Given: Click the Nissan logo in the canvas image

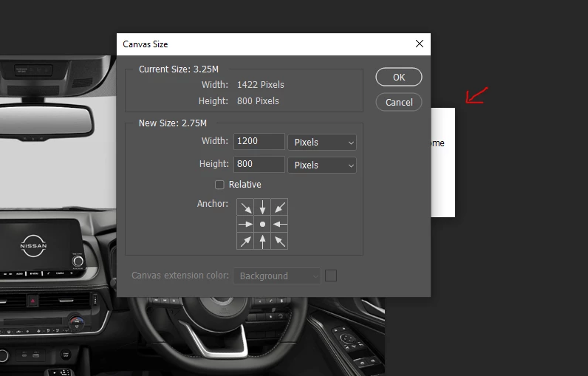Looking at the screenshot, I should click(x=33, y=246).
